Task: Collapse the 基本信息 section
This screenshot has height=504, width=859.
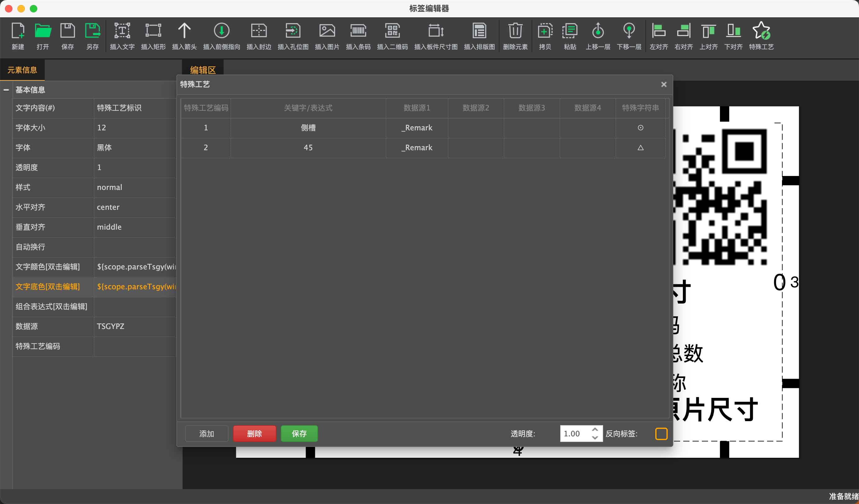Action: (x=6, y=90)
